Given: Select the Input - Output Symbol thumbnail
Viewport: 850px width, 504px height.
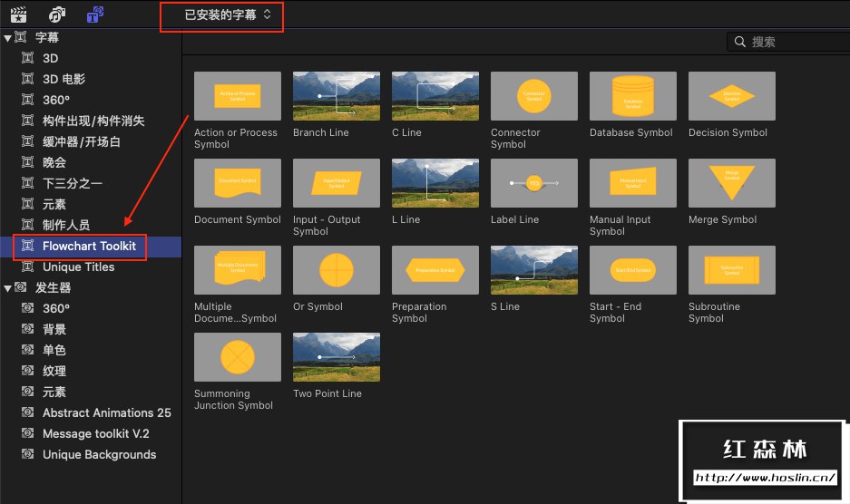Looking at the screenshot, I should (336, 183).
